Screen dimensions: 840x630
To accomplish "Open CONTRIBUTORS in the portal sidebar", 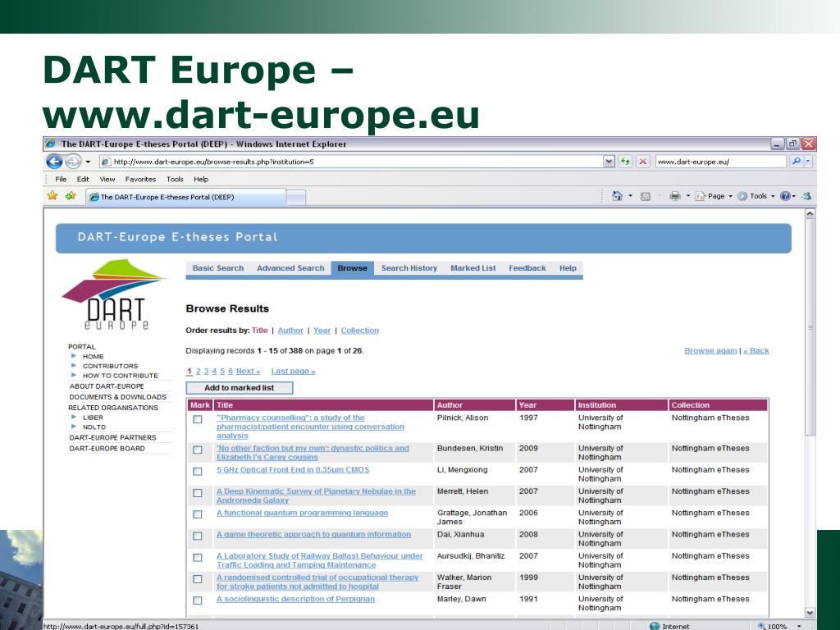I will pos(111,366).
